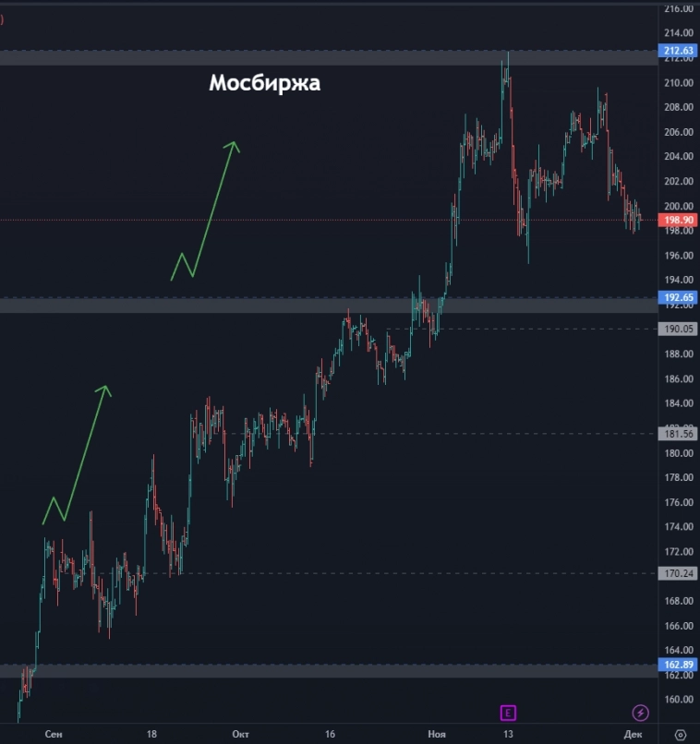Click the gray 190.05 level label

[x=678, y=329]
